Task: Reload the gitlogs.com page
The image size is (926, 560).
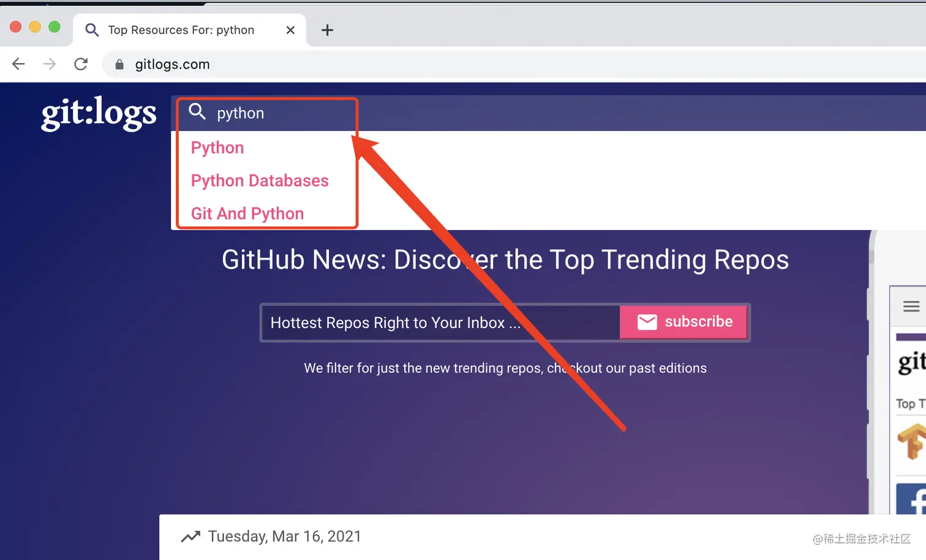Action: click(81, 64)
